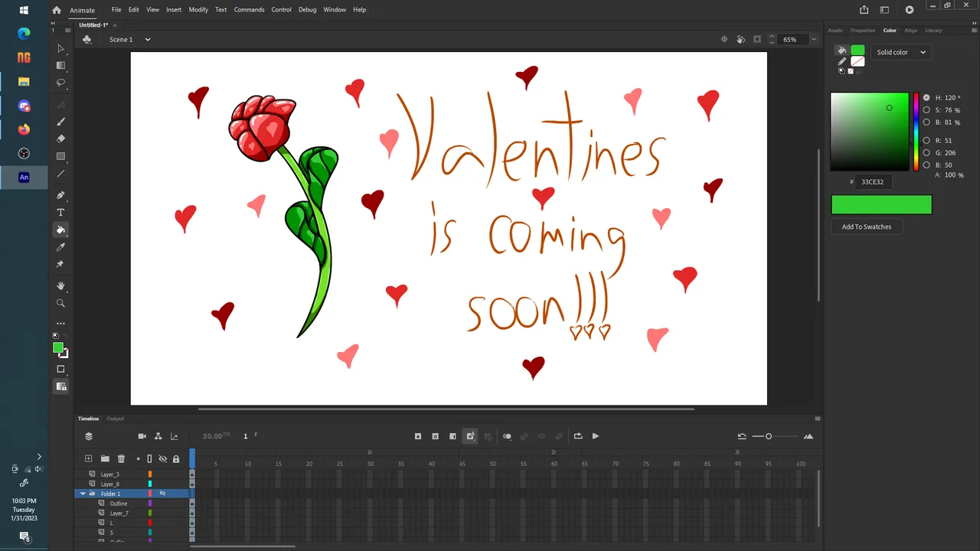Switch to the Library tab
Image resolution: width=980 pixels, height=551 pixels.
[x=933, y=31]
